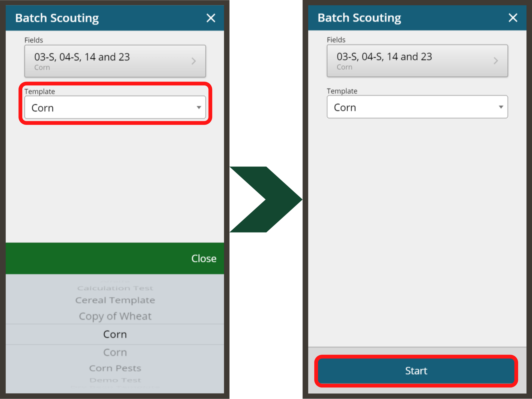Select the second Corn entry in the list

(115, 352)
